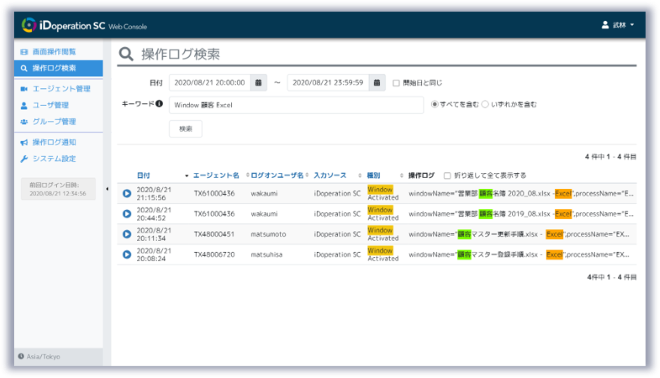The height and width of the screenshot is (378, 660).
Task: Open ユーザ管理 in the sidebar
Action: (x=51, y=105)
